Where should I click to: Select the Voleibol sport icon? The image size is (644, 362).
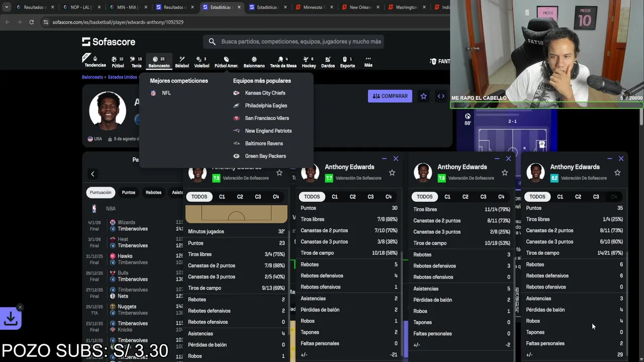pyautogui.click(x=202, y=61)
